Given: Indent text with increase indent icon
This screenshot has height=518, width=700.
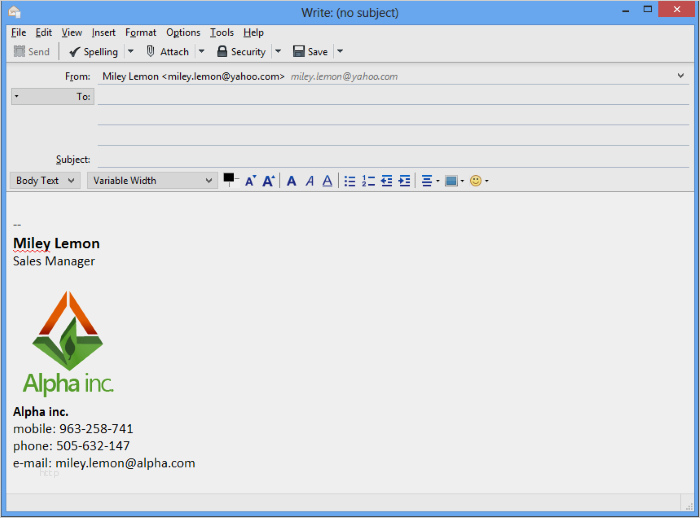Looking at the screenshot, I should [x=404, y=181].
